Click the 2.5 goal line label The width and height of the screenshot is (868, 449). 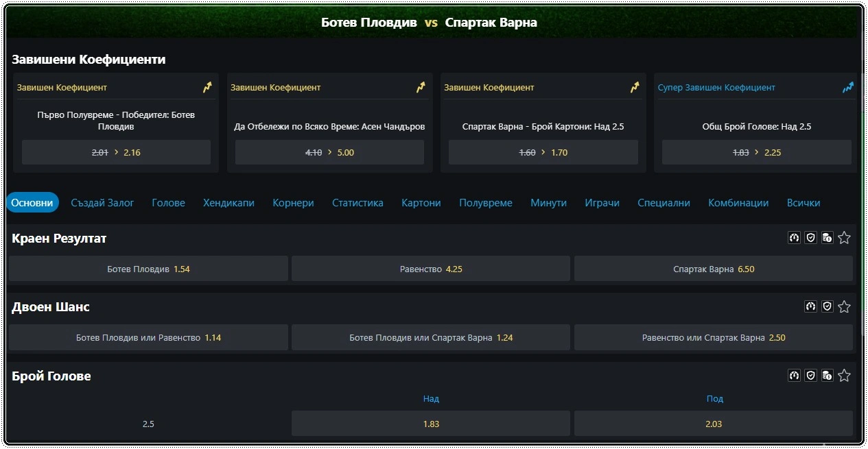148,424
